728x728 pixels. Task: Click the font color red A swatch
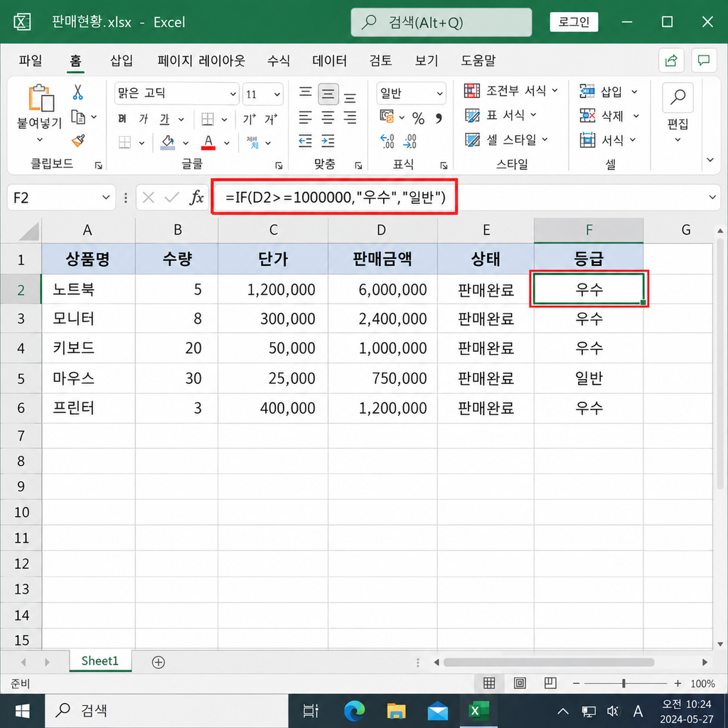[208, 142]
